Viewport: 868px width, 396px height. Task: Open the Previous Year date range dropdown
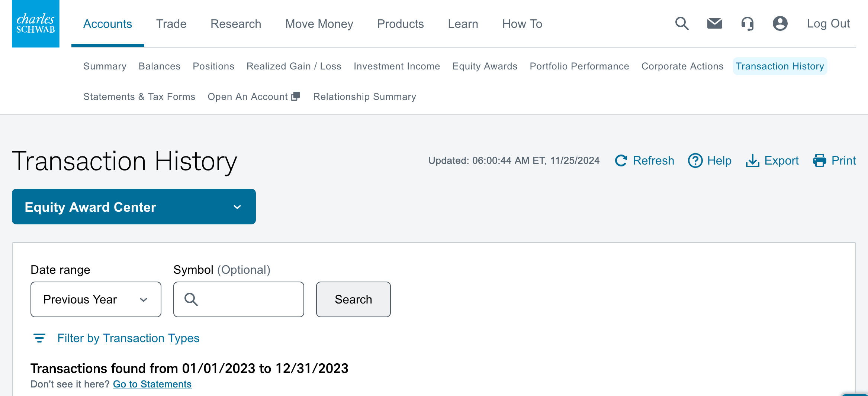(96, 299)
